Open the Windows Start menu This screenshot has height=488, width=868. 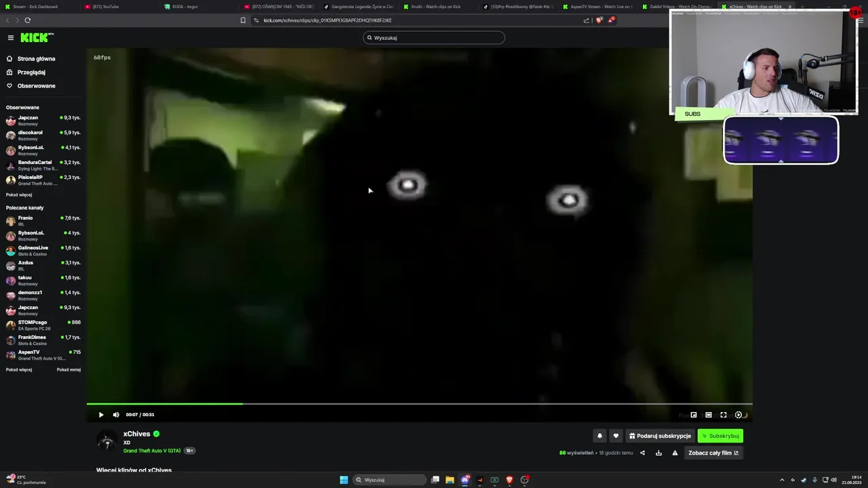(x=344, y=480)
